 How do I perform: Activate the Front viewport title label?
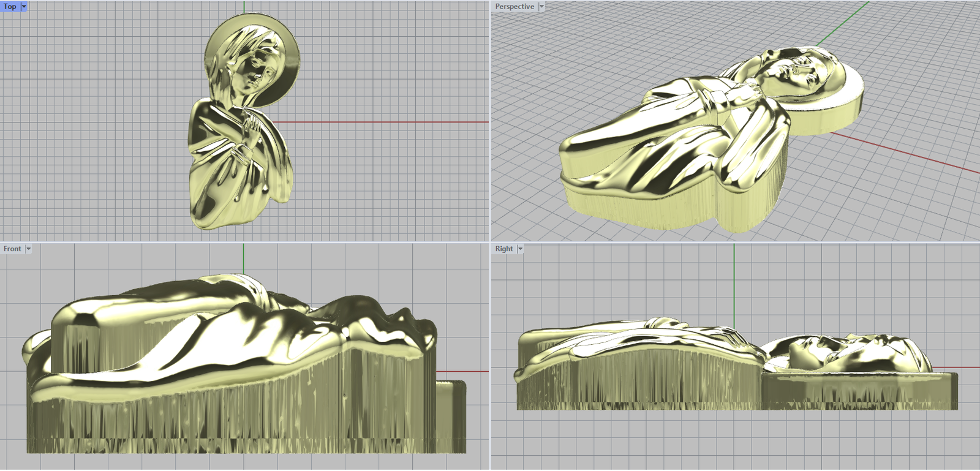pos(12,249)
